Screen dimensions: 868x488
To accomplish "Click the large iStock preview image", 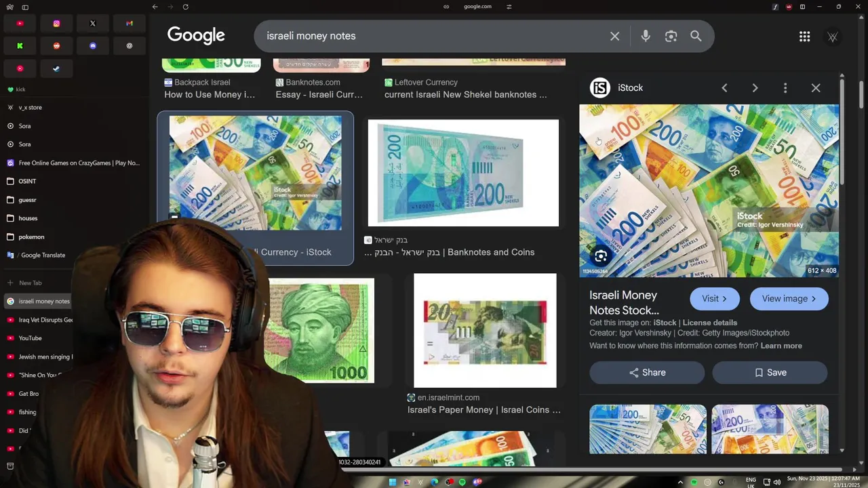I will (x=709, y=190).
